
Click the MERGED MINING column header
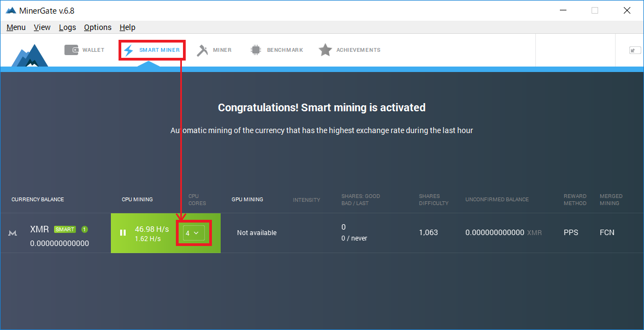611,200
